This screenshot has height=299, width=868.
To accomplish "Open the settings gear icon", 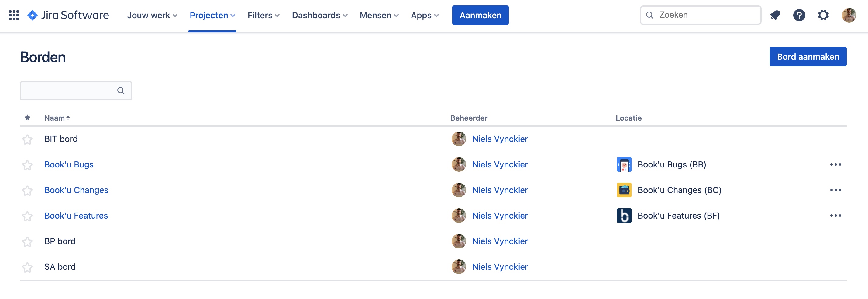I will (823, 15).
